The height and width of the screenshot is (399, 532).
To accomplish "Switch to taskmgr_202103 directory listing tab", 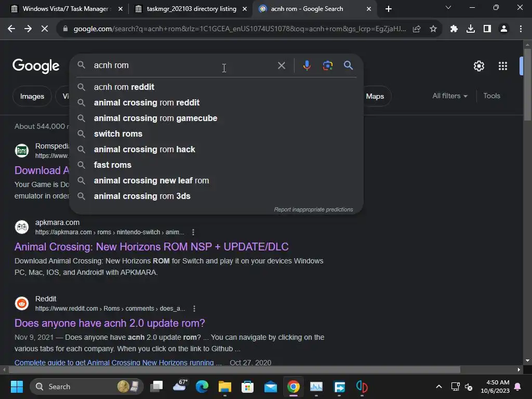I will click(x=191, y=9).
